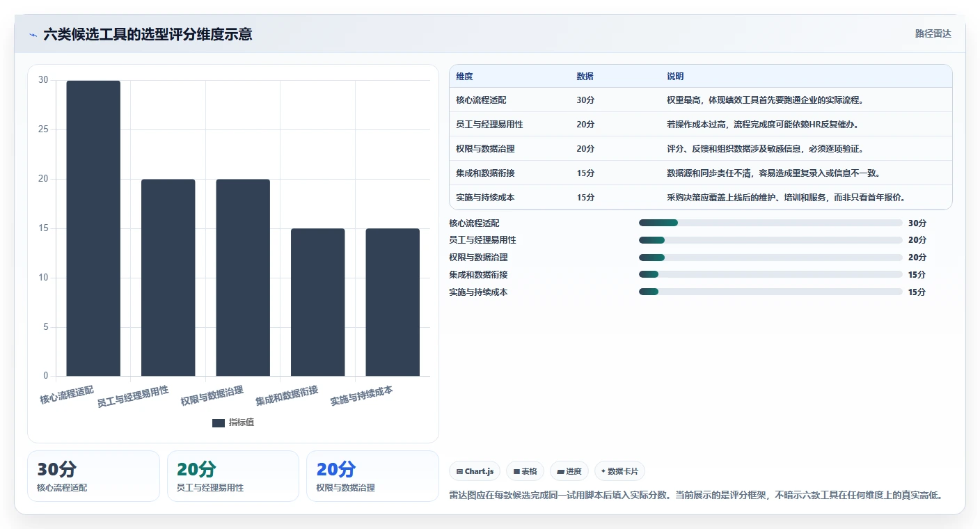The image size is (980, 529).
Task: Select the 进度 tag chip
Action: click(569, 471)
